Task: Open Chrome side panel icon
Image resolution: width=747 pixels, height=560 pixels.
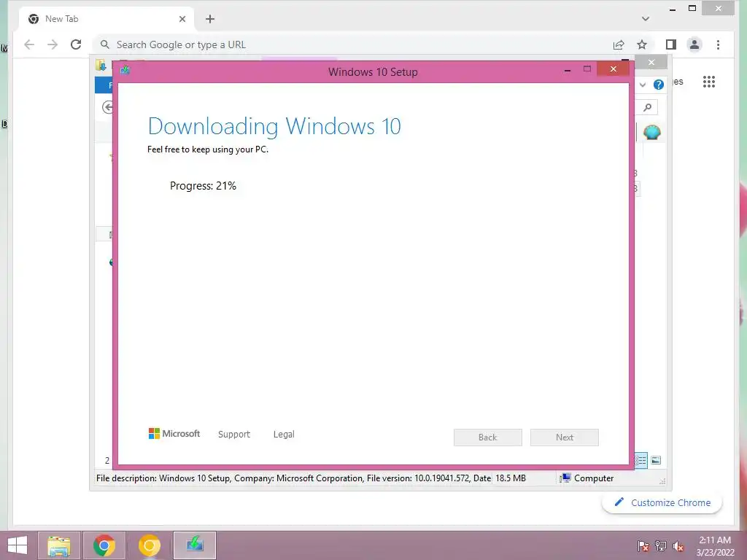Action: coord(671,44)
